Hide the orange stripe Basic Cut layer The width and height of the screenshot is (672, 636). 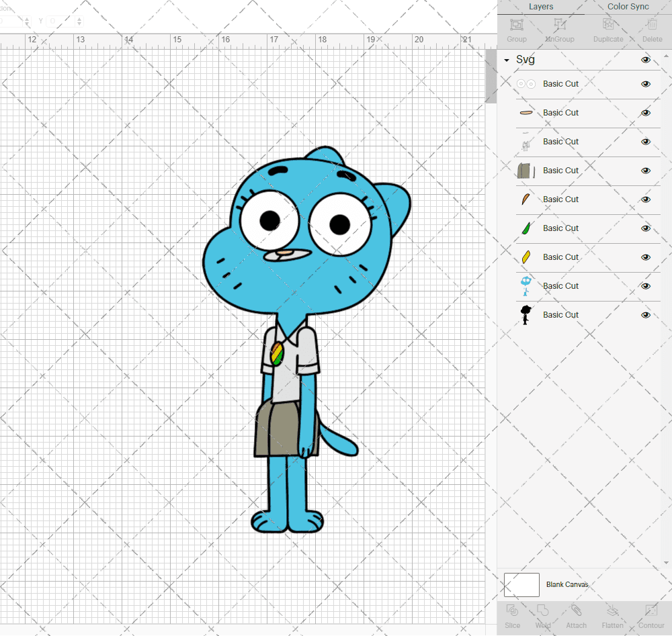tap(645, 199)
